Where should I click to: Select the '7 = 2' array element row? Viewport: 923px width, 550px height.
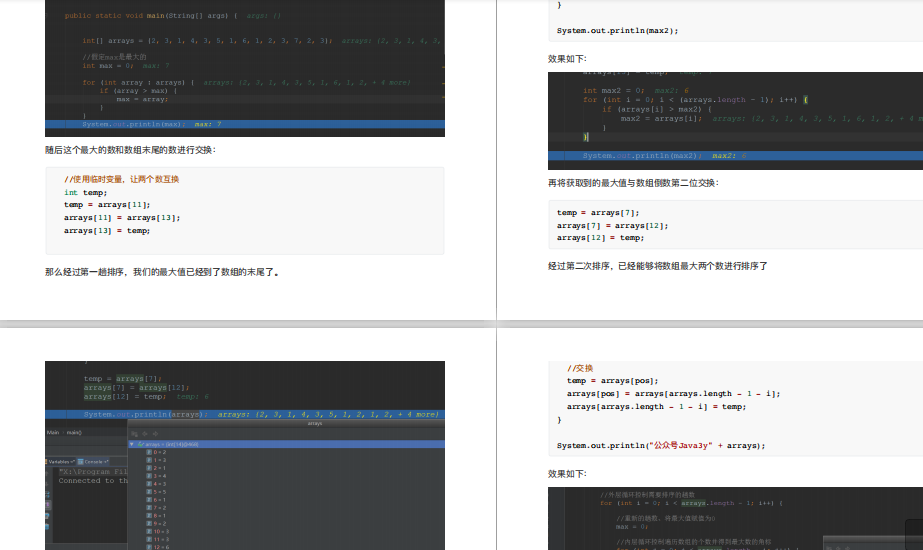[x=157, y=508]
